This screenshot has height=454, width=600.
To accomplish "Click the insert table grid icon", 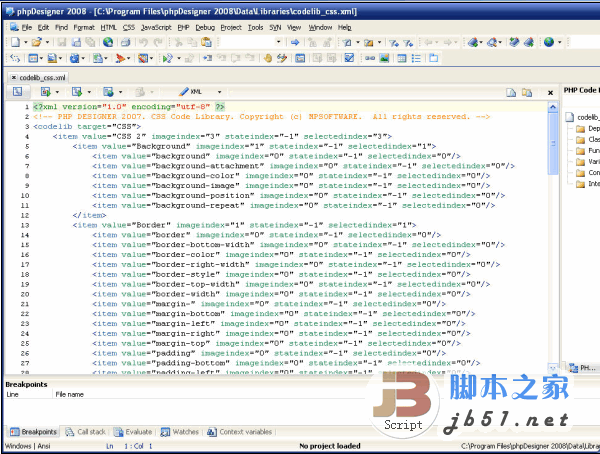I will point(401,58).
